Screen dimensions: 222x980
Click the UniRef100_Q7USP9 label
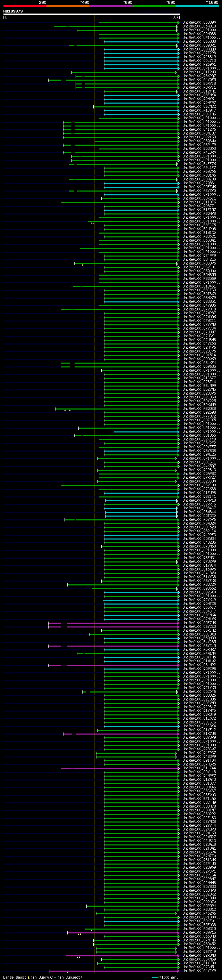coord(199,562)
